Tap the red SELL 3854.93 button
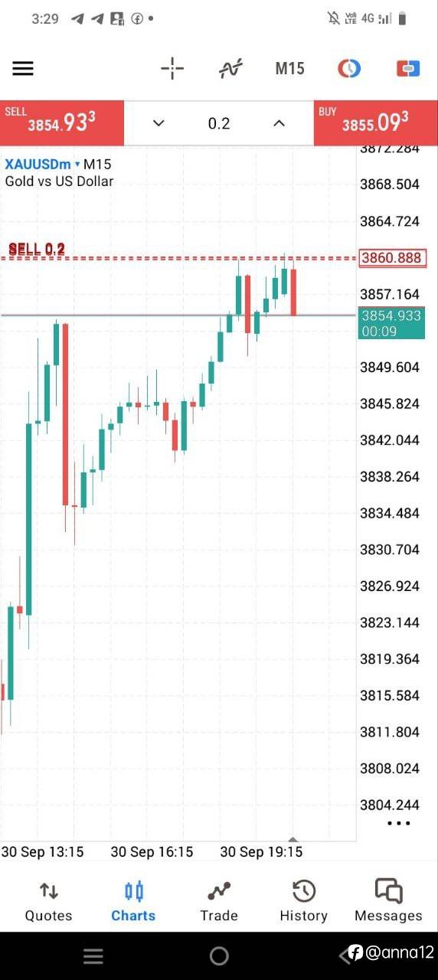The image size is (438, 980). [x=62, y=122]
